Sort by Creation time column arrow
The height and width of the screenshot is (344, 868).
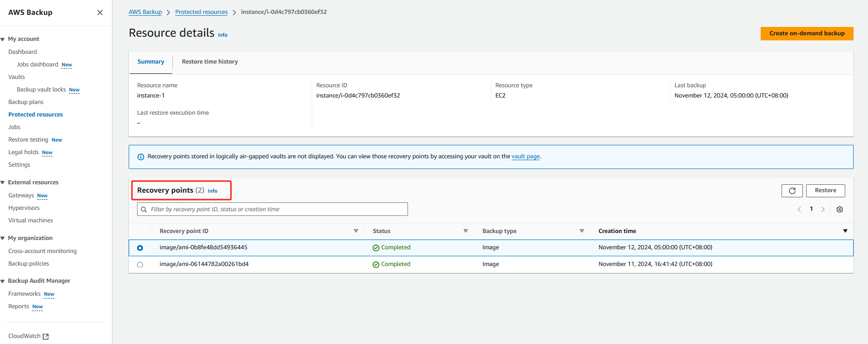[x=845, y=231]
